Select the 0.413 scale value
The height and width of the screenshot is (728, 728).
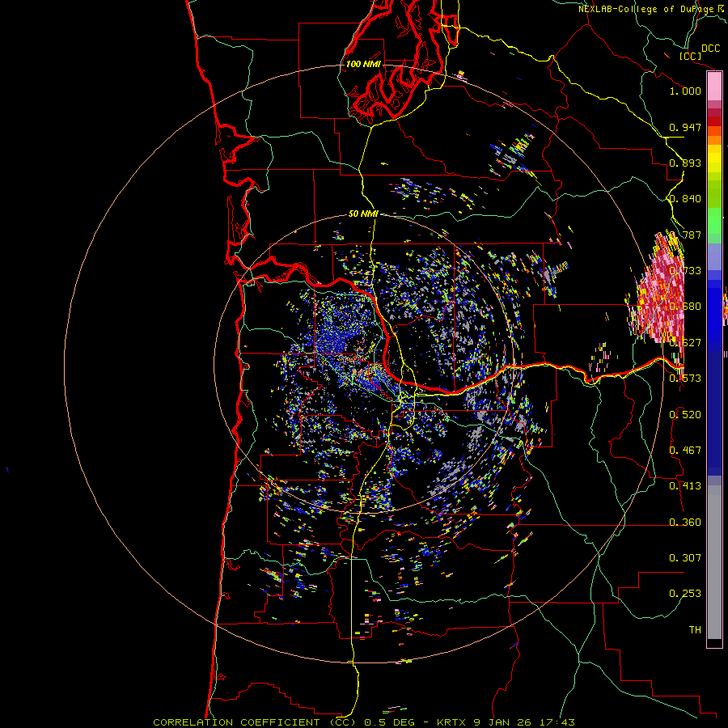(685, 485)
